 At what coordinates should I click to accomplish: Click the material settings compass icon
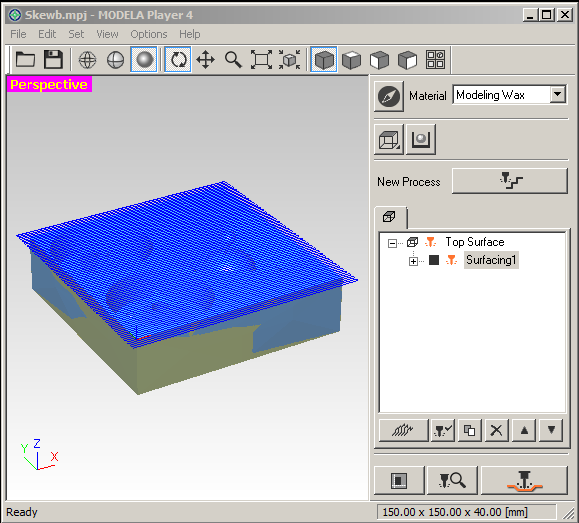389,96
